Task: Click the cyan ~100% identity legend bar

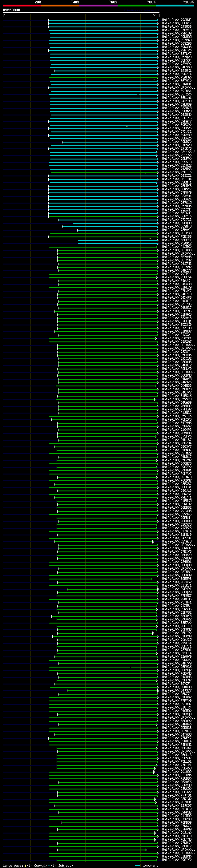Action: 175,6
